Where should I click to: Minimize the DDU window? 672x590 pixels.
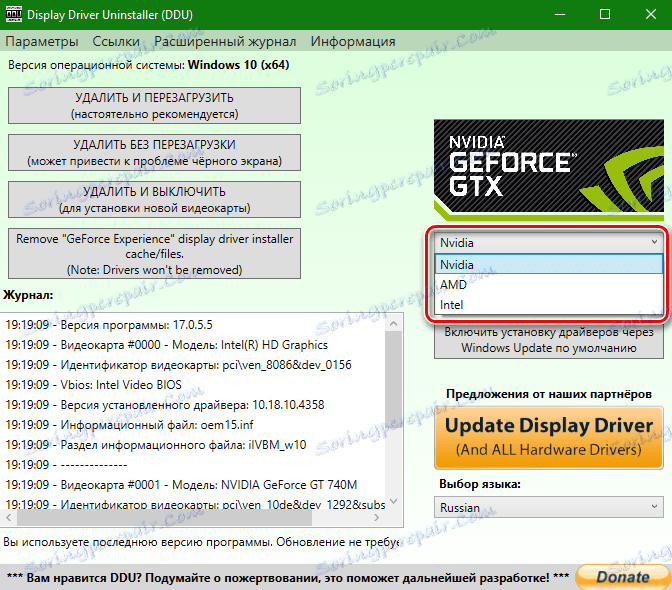(559, 14)
